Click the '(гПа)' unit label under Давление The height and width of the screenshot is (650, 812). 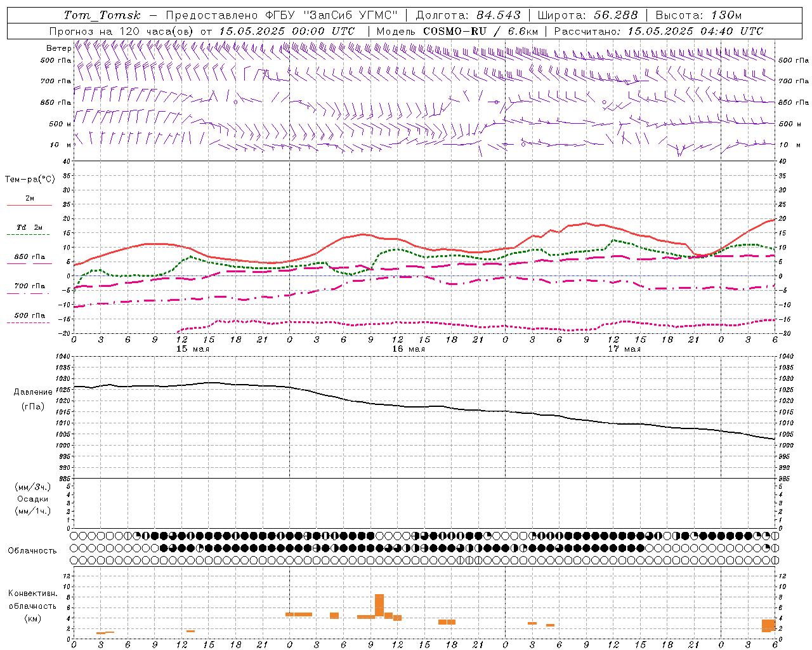33,406
